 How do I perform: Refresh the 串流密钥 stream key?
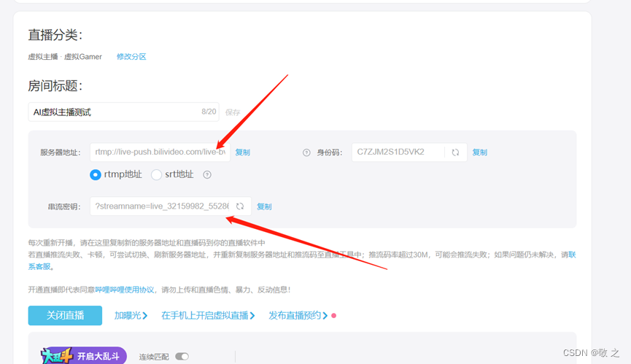tap(240, 206)
